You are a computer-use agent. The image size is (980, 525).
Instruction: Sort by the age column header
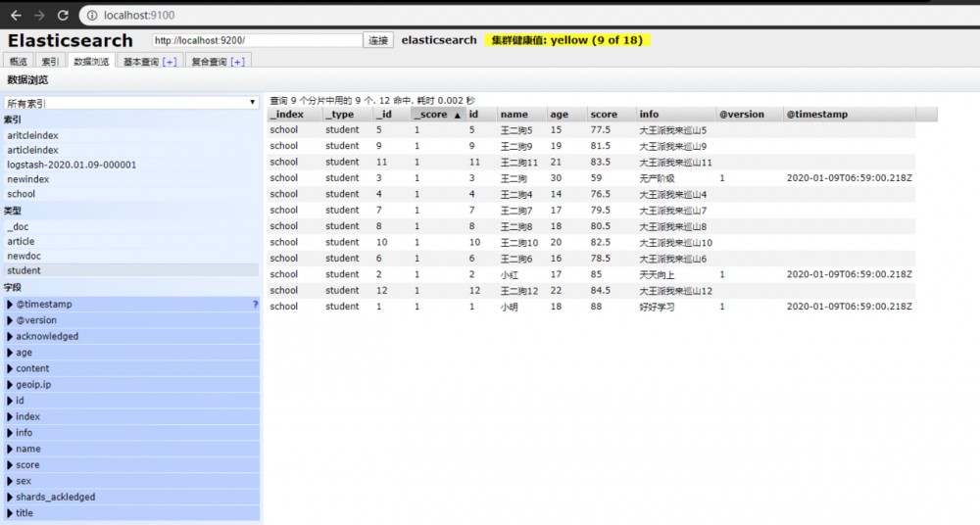pos(566,115)
